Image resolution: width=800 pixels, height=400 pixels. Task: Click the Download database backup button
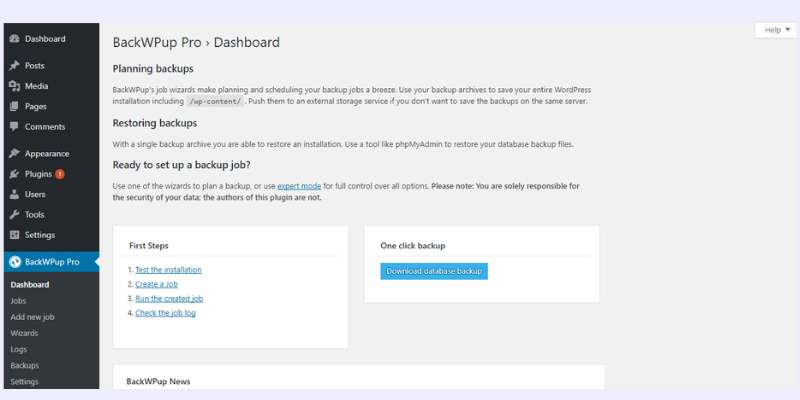coord(434,271)
